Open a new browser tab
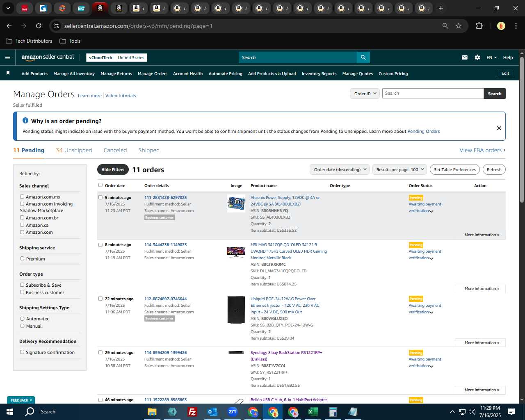The image size is (525, 420). pyautogui.click(x=441, y=8)
